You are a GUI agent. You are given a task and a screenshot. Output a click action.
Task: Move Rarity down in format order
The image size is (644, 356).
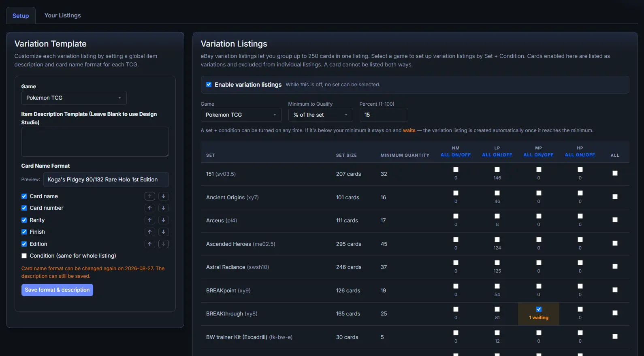[x=163, y=220]
